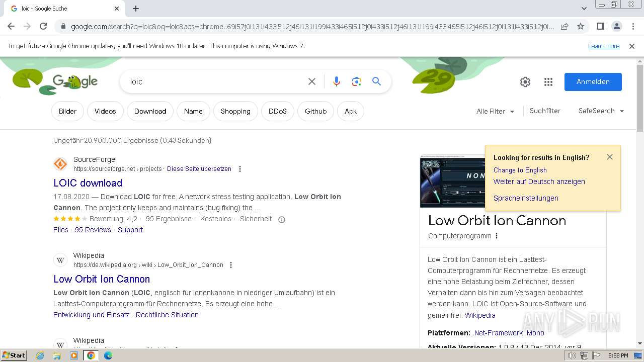The image size is (644, 362).
Task: Click the taskbar volume speaker icon
Action: [x=572, y=355]
